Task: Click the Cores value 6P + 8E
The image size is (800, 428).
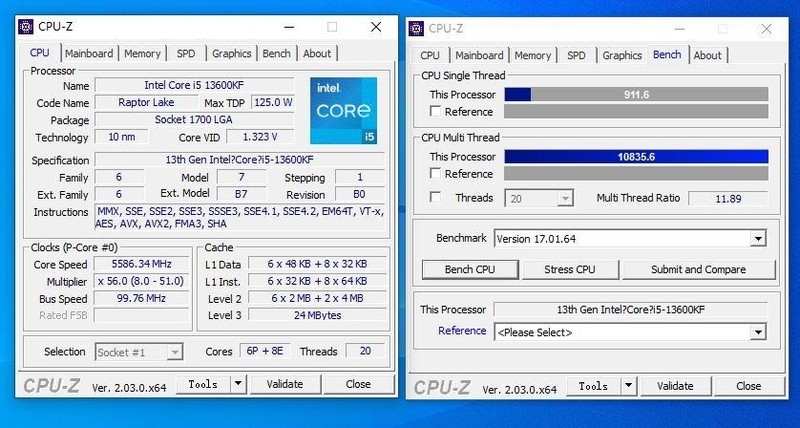Action: 265,351
